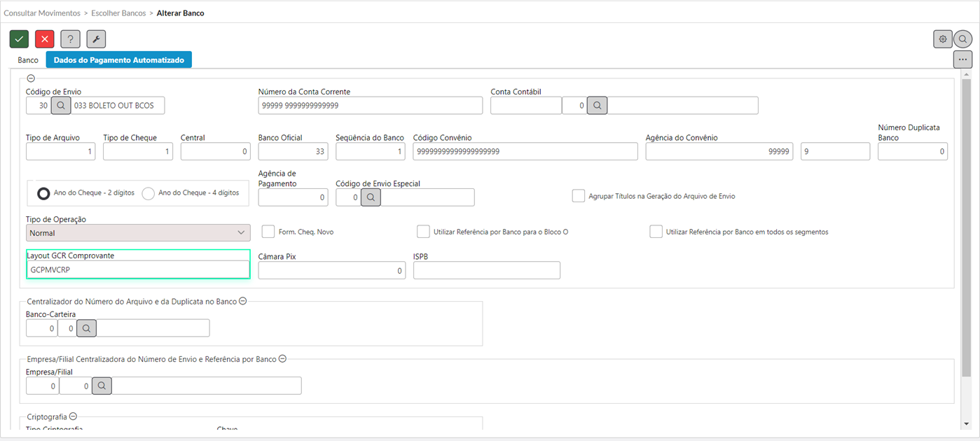The width and height of the screenshot is (980, 441).
Task: Open the three-dots more options button
Action: click(962, 59)
